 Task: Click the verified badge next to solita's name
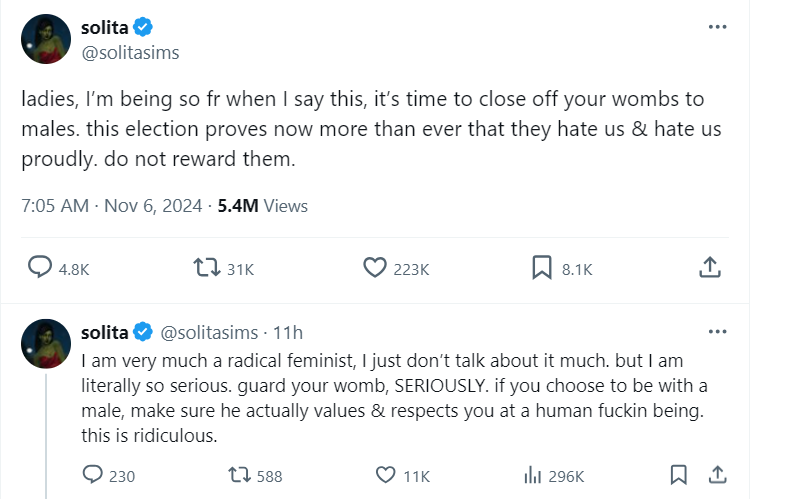tap(144, 28)
